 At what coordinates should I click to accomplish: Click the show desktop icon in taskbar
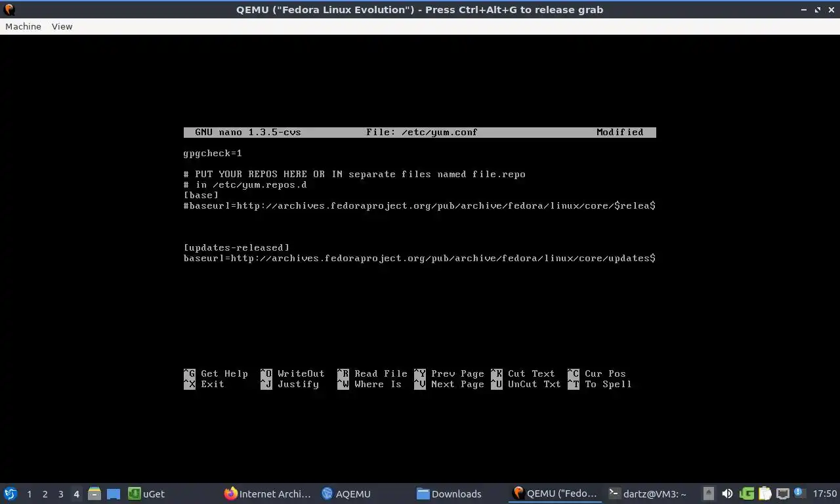pyautogui.click(x=114, y=493)
